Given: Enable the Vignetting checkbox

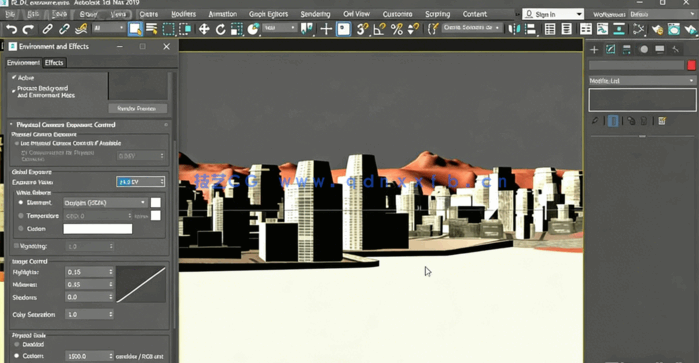Looking at the screenshot, I should [16, 246].
